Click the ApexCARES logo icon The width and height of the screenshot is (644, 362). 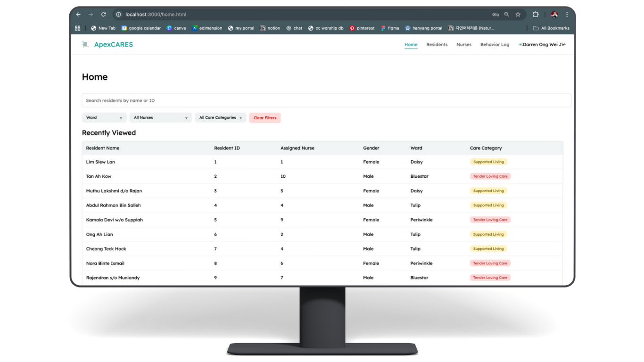85,45
